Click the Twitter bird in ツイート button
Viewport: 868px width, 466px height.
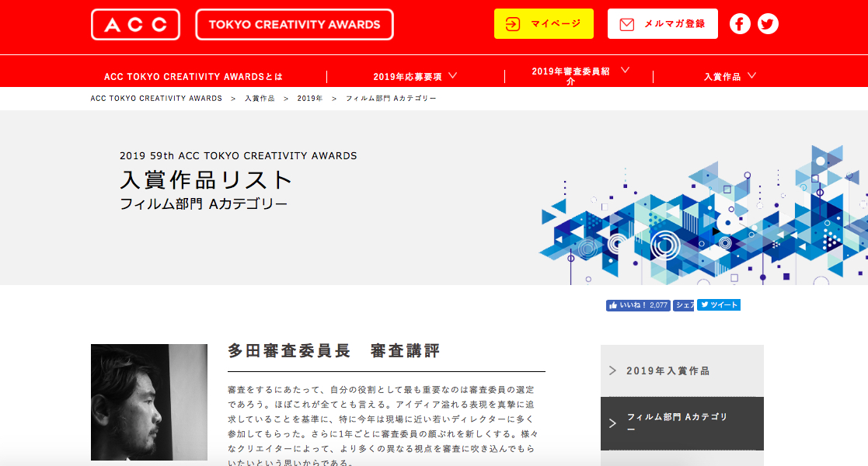click(704, 304)
